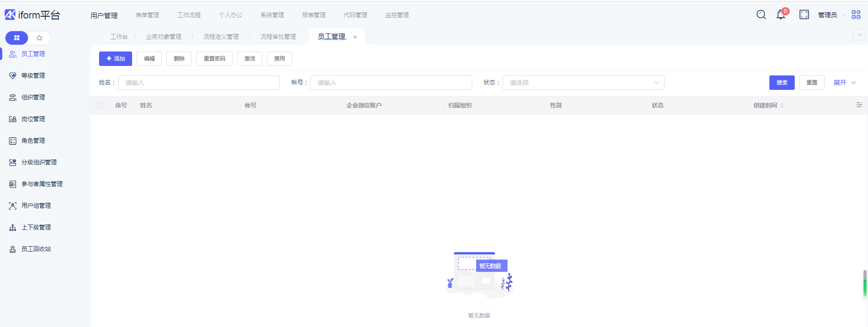Click the favorites star icon in sidebar
Screen dimensions: 868x327
[39, 38]
